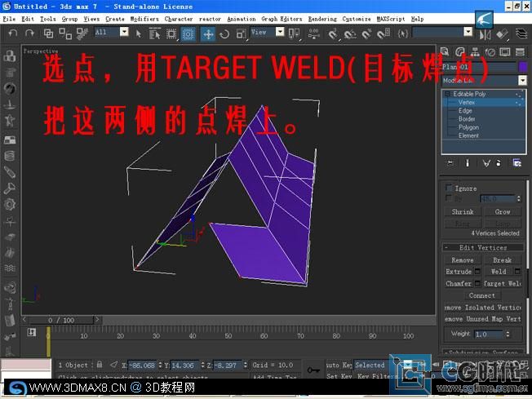Screen dimensions: 532x399
Task: Open the 'View' reference coordinate dropdown
Action: point(280,32)
